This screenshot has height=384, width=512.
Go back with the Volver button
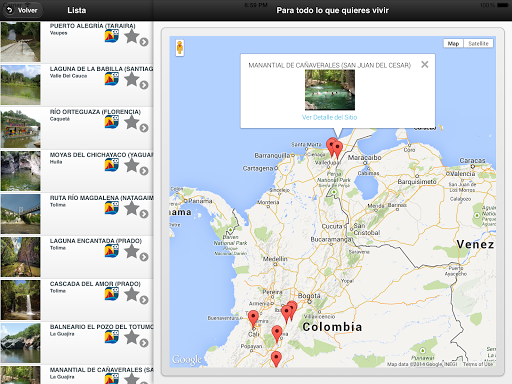(23, 10)
